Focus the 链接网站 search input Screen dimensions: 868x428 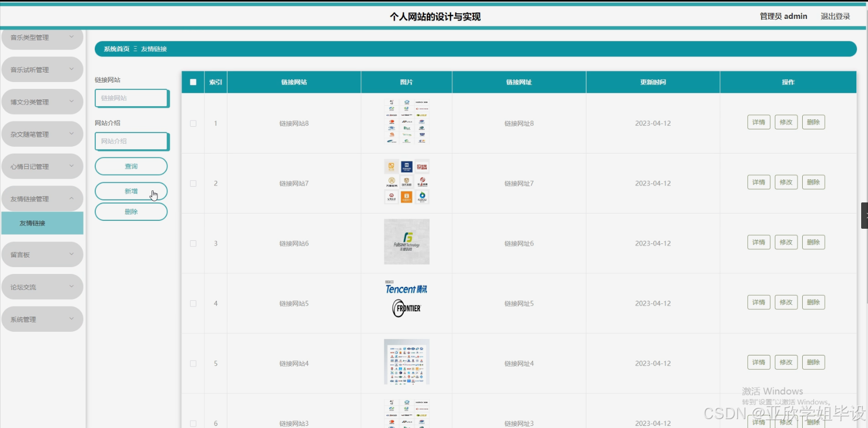click(132, 98)
